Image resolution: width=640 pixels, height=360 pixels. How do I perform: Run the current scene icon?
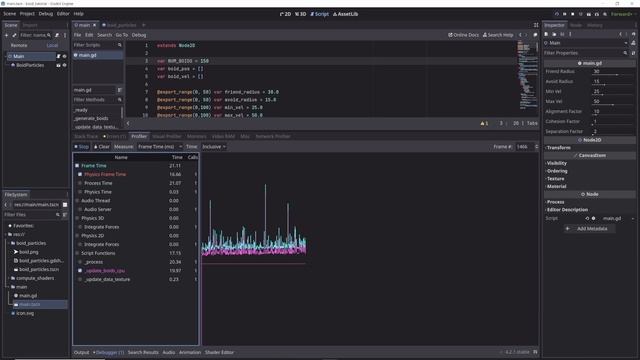(589, 14)
